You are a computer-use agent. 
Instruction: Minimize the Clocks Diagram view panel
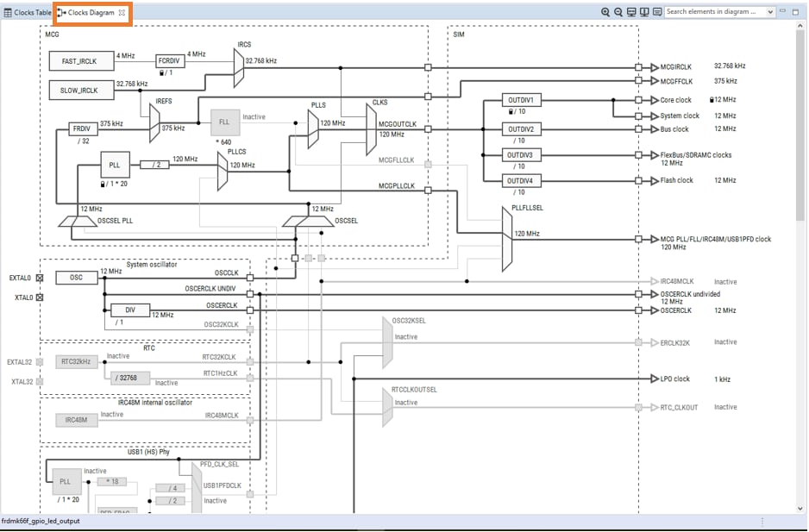[783, 12]
